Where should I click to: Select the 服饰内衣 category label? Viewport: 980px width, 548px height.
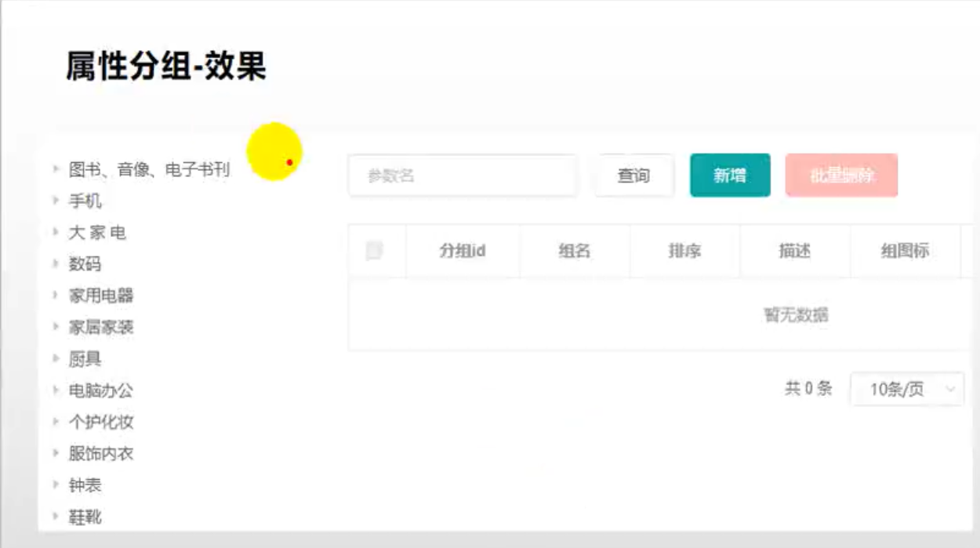(101, 454)
